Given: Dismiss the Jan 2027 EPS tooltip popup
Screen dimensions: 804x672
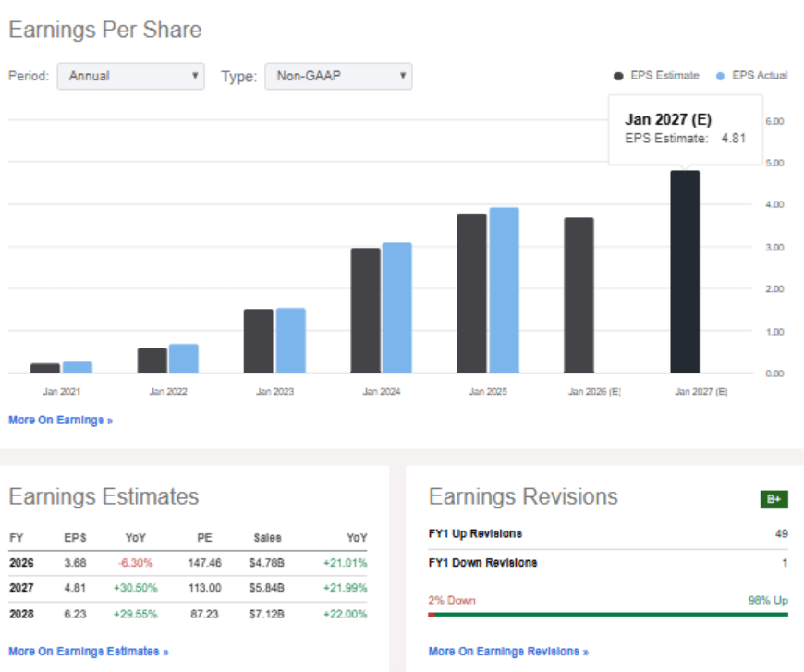Looking at the screenshot, I should pos(685,129).
